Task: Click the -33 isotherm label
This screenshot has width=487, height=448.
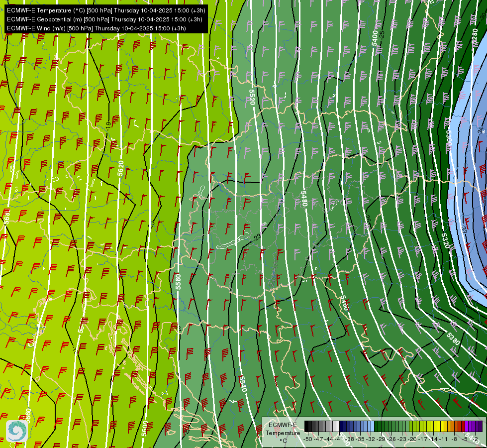Action: click(x=464, y=229)
